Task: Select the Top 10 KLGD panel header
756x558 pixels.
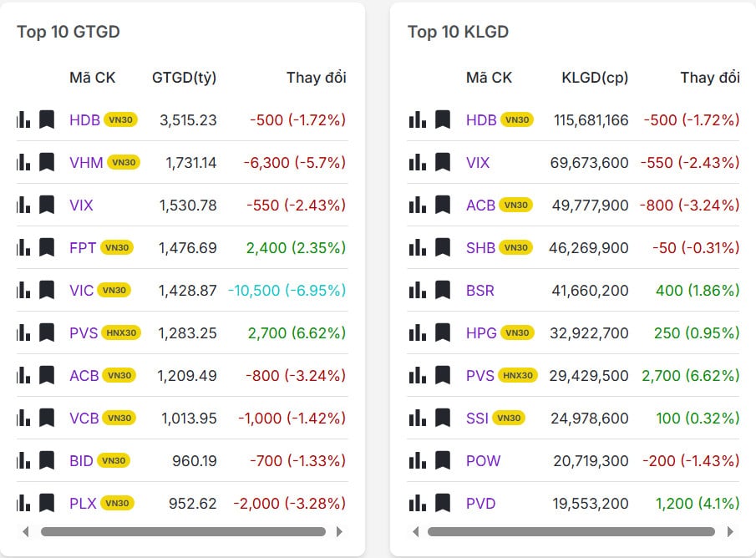Action: click(459, 32)
